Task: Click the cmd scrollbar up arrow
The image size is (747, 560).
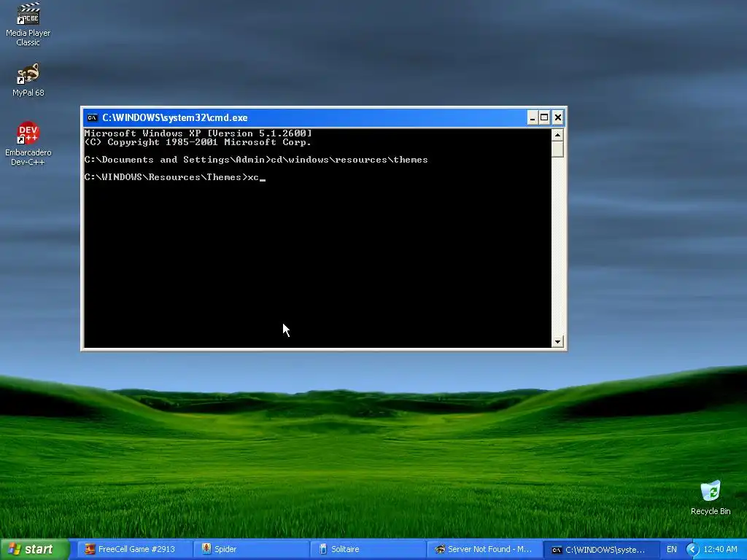Action: pyautogui.click(x=557, y=135)
